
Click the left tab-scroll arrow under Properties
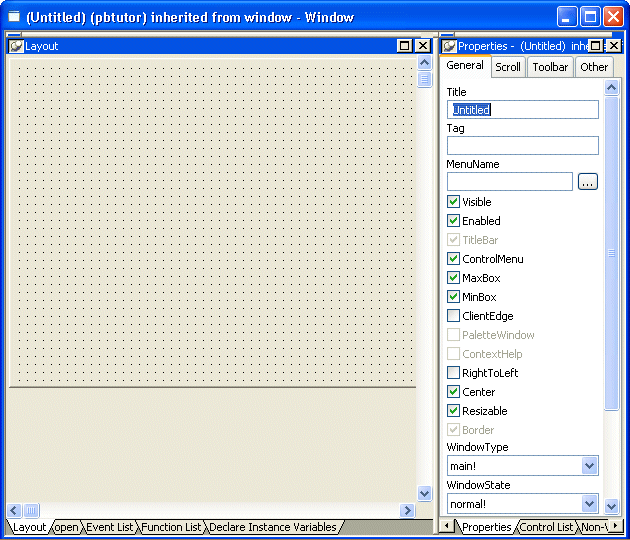click(446, 526)
